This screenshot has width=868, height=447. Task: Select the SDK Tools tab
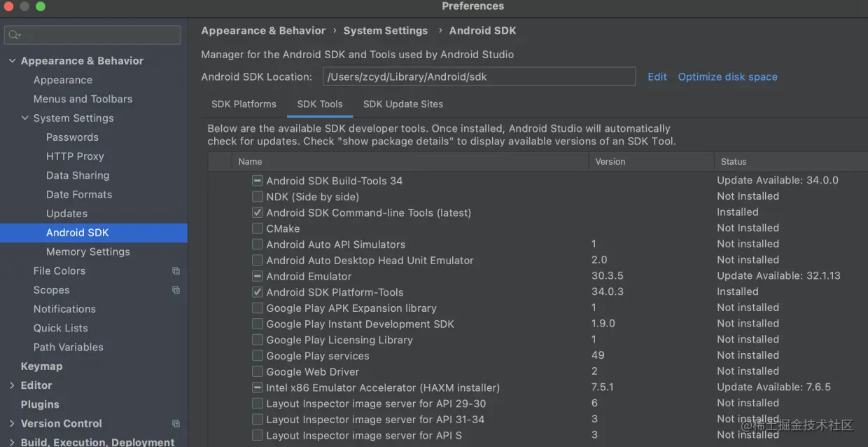(x=320, y=104)
